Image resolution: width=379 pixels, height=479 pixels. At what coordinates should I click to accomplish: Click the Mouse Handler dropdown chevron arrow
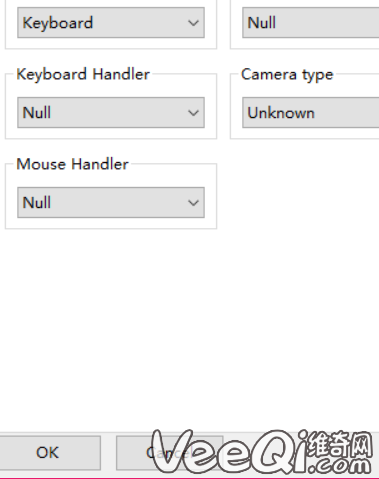coord(193,203)
